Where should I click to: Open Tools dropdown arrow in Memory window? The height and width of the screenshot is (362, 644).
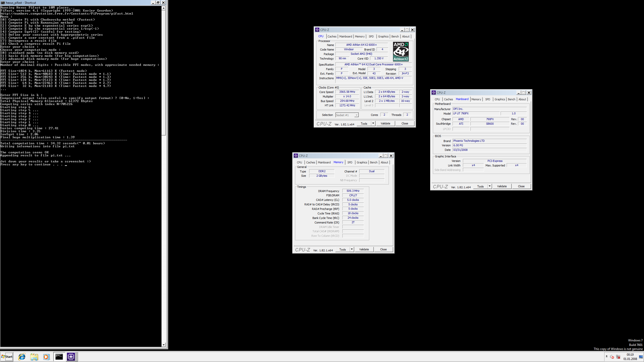[352, 249]
